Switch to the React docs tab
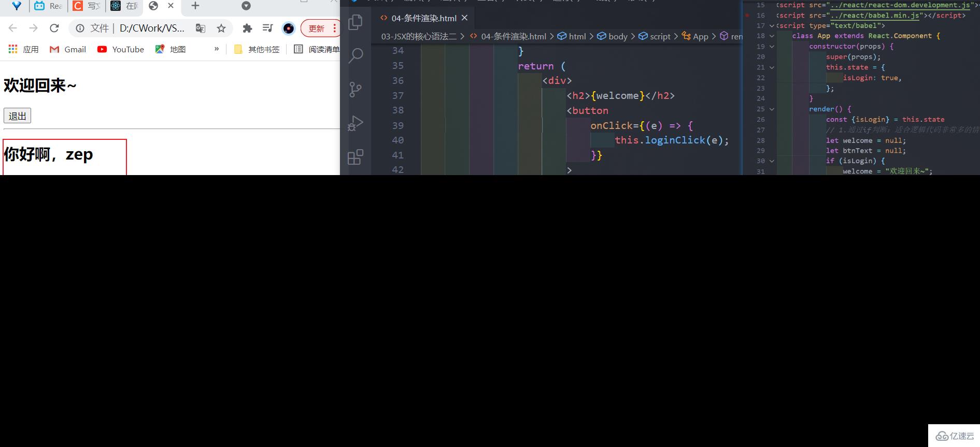 [x=124, y=6]
